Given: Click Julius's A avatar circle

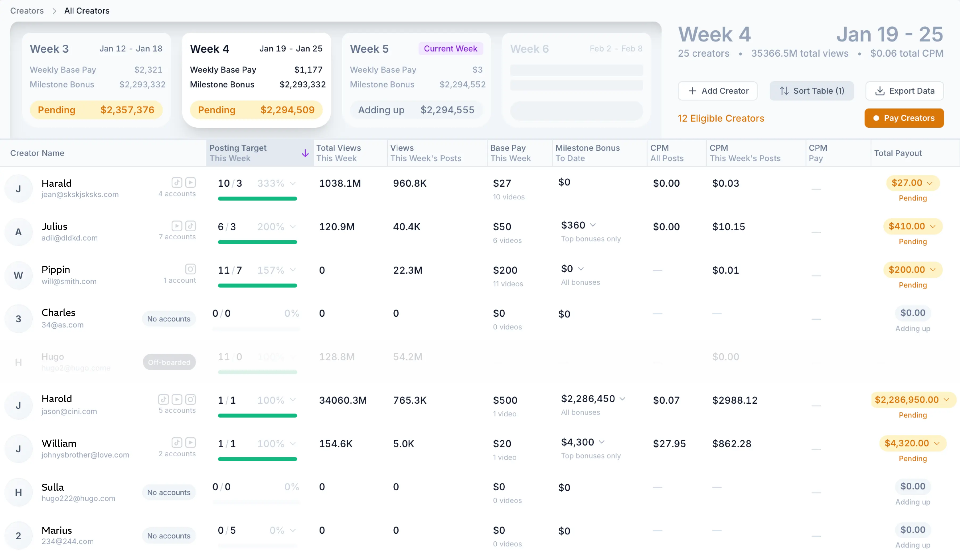Looking at the screenshot, I should [18, 232].
